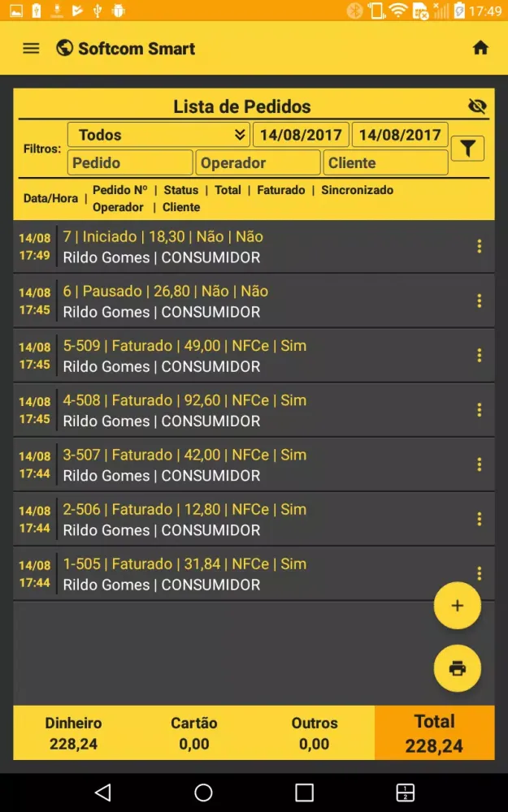Expand the Todos status dropdown
Image resolution: width=508 pixels, height=812 pixels.
tap(158, 135)
